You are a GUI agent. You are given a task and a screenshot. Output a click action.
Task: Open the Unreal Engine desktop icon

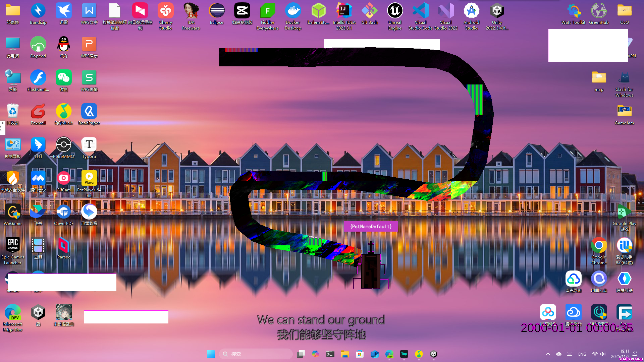click(x=395, y=11)
